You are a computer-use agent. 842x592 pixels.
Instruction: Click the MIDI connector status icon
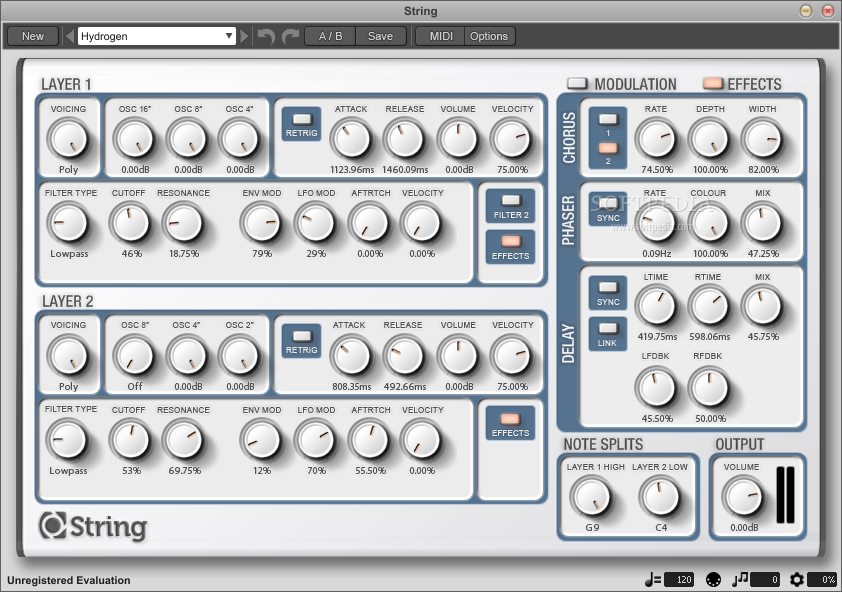coord(713,580)
